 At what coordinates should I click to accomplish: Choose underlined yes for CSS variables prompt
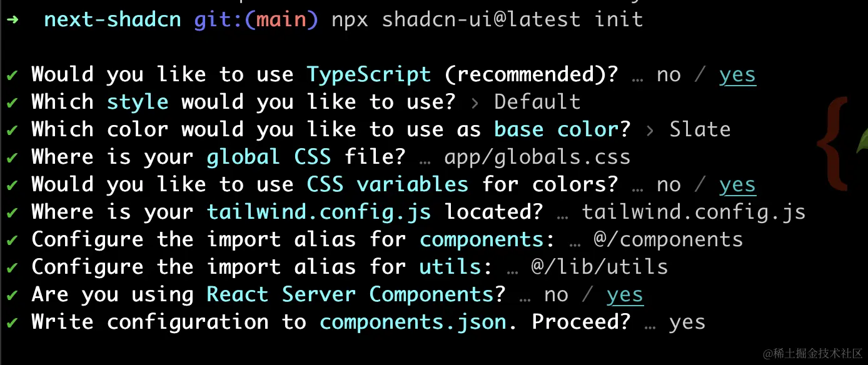point(737,185)
